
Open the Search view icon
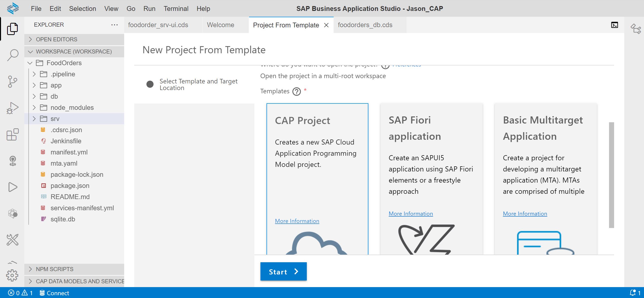12,55
